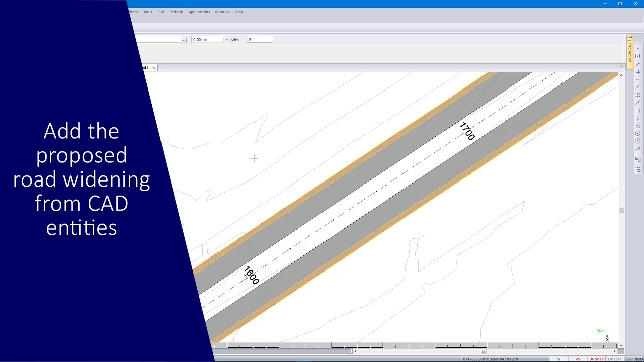This screenshot has width=644, height=362.
Task: Select the perpendicular cross snap icon
Action: 638,72
